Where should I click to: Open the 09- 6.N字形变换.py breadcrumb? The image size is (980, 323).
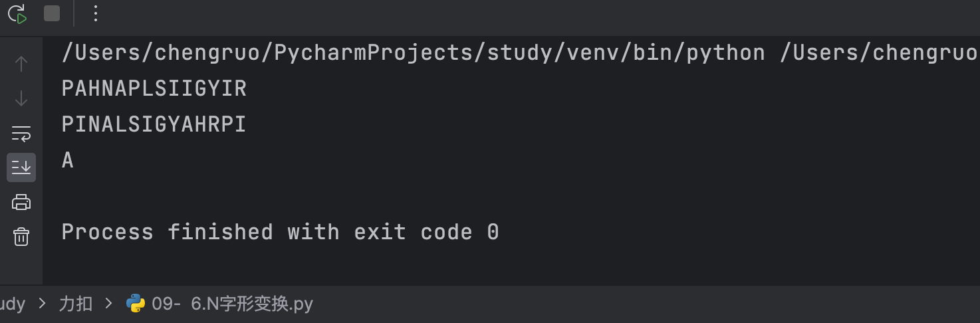point(232,304)
